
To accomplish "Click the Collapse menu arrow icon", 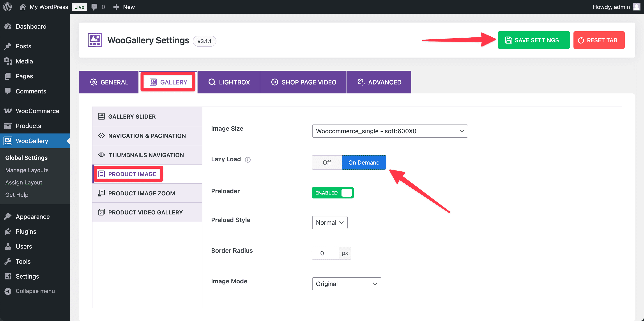I will click(x=8, y=291).
